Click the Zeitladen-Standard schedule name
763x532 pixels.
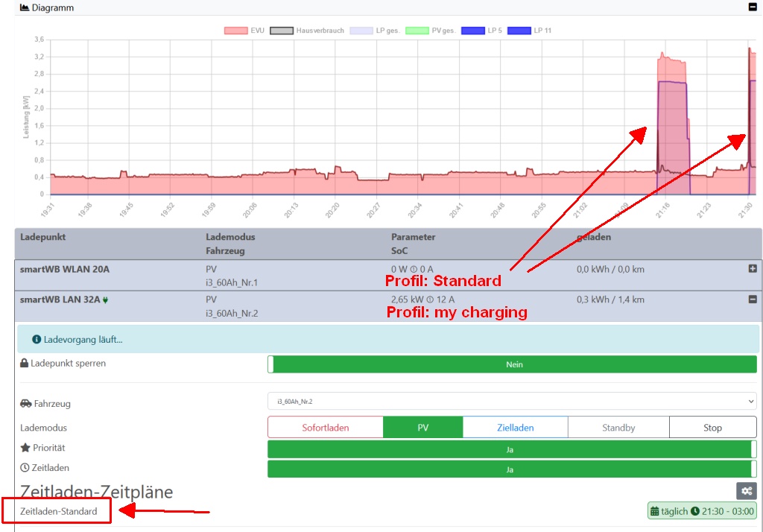[x=58, y=511]
